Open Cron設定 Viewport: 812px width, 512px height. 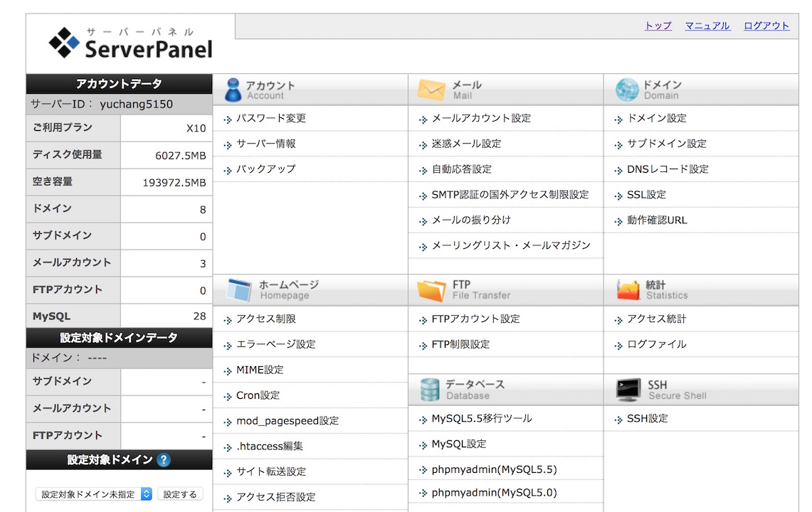tap(258, 395)
